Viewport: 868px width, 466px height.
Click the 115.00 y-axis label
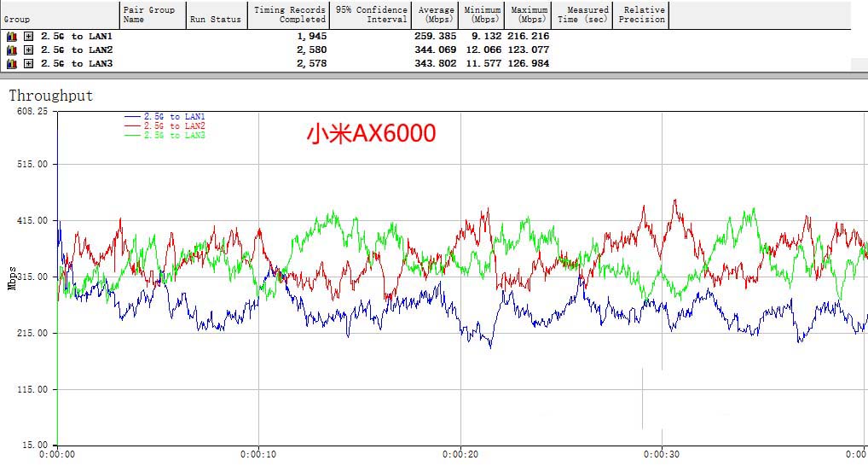[x=32, y=389]
